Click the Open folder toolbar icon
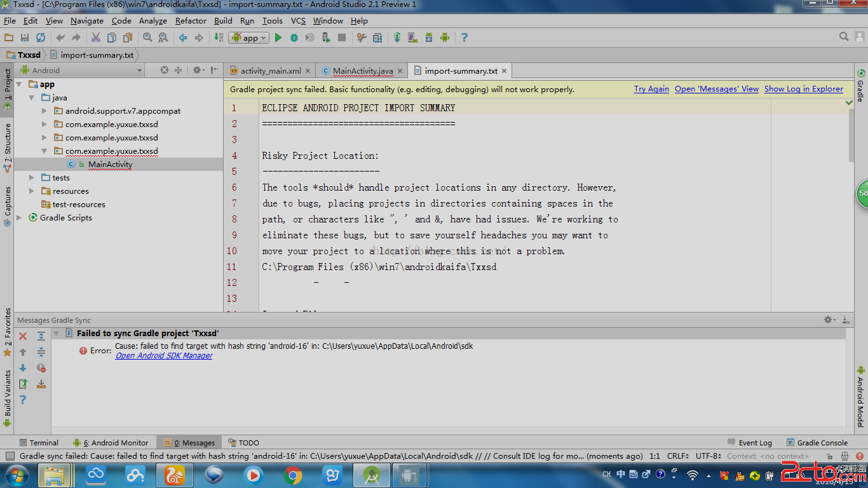 pos(9,37)
